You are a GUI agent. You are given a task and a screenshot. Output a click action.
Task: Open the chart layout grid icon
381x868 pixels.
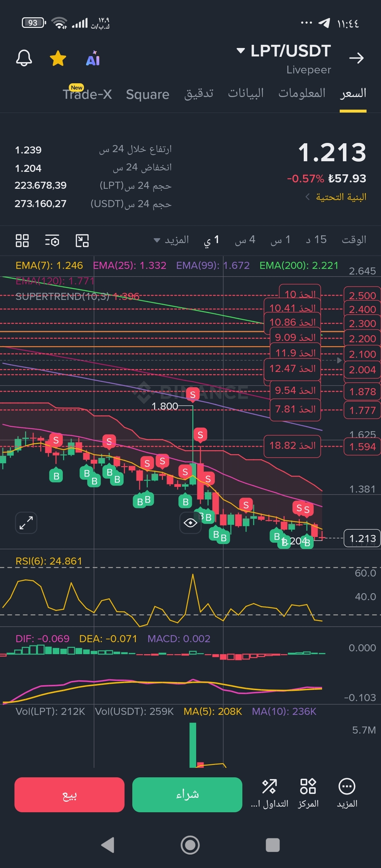(x=22, y=241)
